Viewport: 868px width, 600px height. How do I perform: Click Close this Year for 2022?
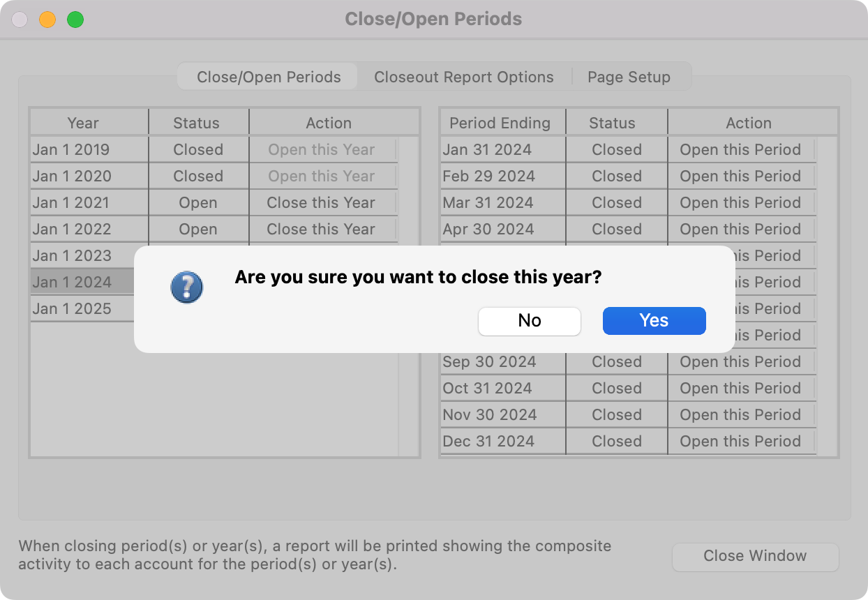(x=321, y=230)
